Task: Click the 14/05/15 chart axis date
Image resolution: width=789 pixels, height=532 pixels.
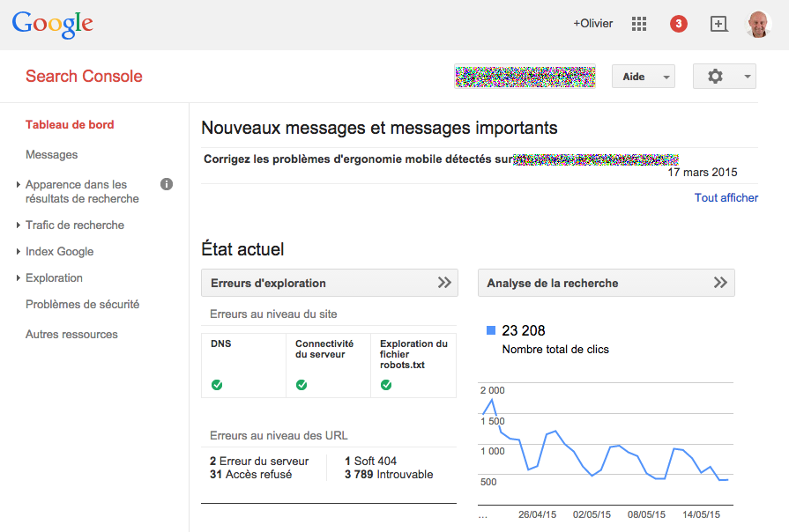Action: click(x=701, y=514)
